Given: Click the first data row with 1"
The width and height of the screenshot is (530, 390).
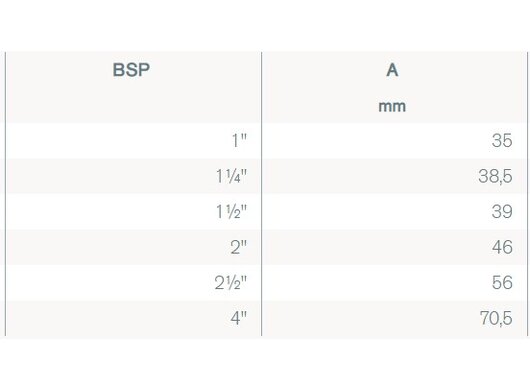Looking at the screenshot, I should 266,141.
